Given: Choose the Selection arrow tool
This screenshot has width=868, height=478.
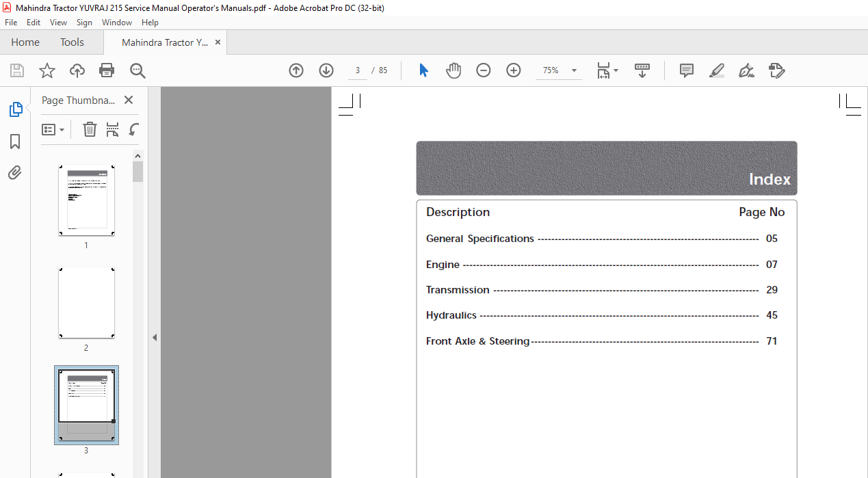Looking at the screenshot, I should pyautogui.click(x=423, y=70).
